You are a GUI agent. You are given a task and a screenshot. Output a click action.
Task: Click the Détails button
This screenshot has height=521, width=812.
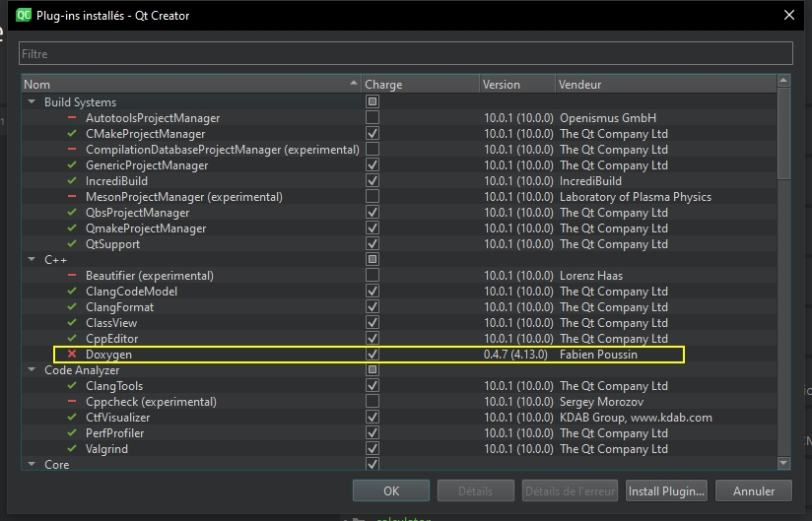point(475,490)
